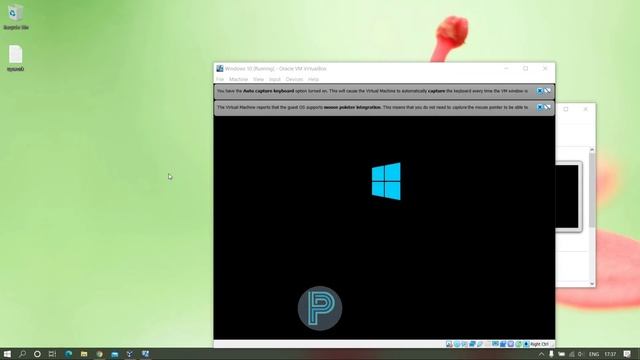This screenshot has width=640, height=360.
Task: Open Cortana from the taskbar
Action: click(37, 354)
